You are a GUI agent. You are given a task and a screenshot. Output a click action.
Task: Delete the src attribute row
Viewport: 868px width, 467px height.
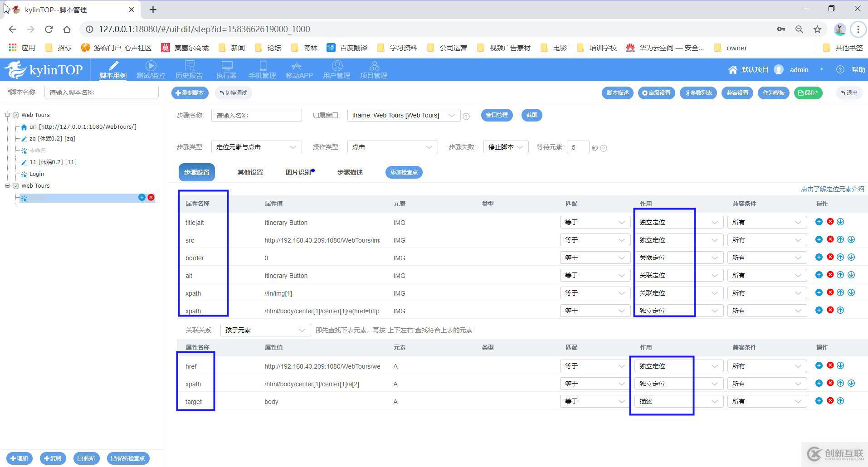[830, 239]
